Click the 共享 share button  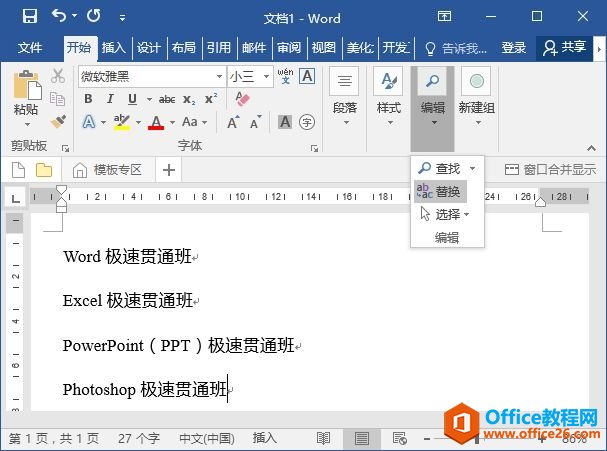point(564,48)
